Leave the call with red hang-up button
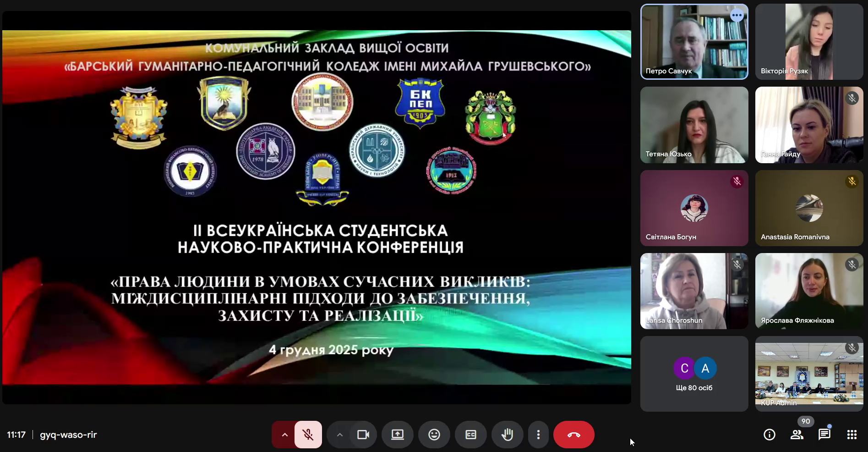Image resolution: width=868 pixels, height=452 pixels. pos(573,435)
